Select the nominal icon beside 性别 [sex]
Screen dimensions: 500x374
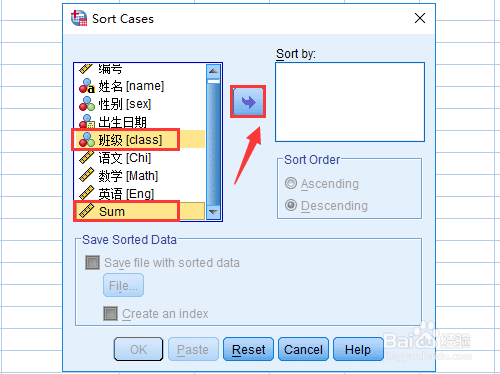point(87,104)
